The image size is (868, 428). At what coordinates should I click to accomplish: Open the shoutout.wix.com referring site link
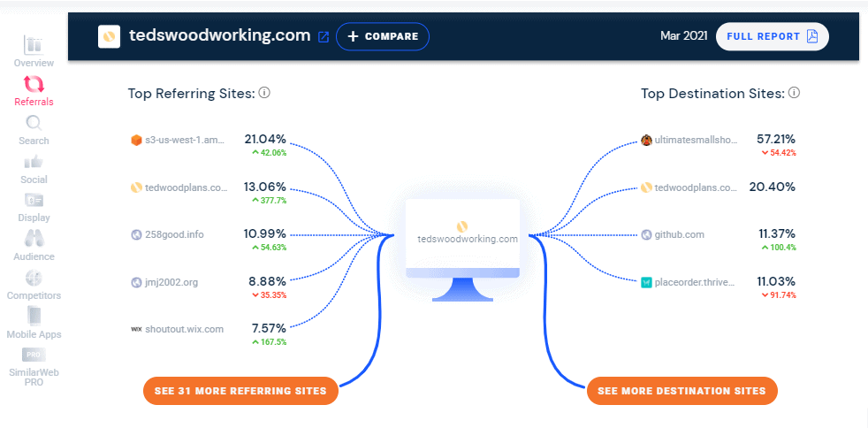[x=185, y=330]
